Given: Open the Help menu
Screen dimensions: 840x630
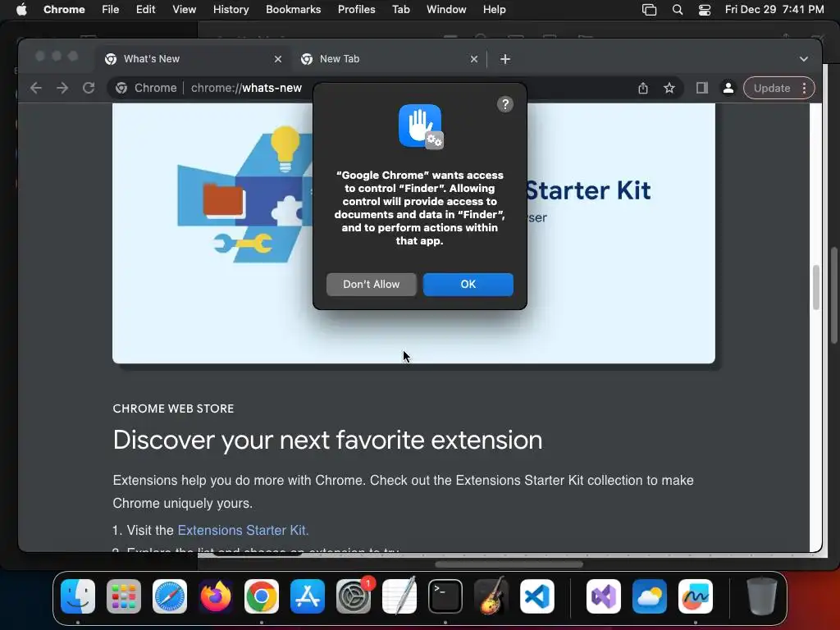Looking at the screenshot, I should pos(494,9).
